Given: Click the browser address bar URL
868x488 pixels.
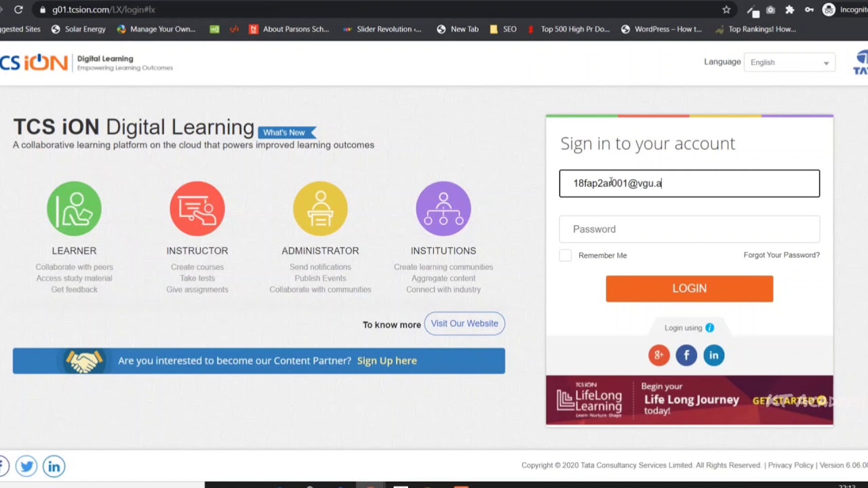Looking at the screenshot, I should click(104, 10).
